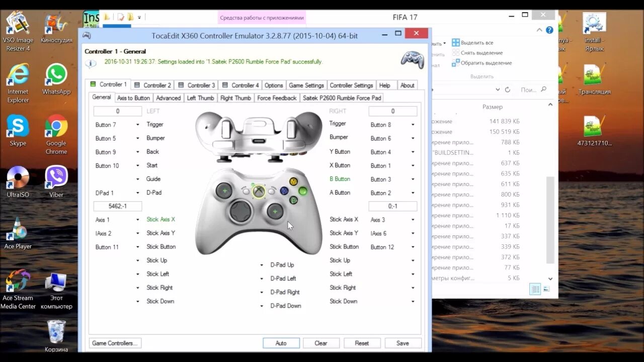Launch Skype from the desktop
The height and width of the screenshot is (362, 644).
[18, 131]
